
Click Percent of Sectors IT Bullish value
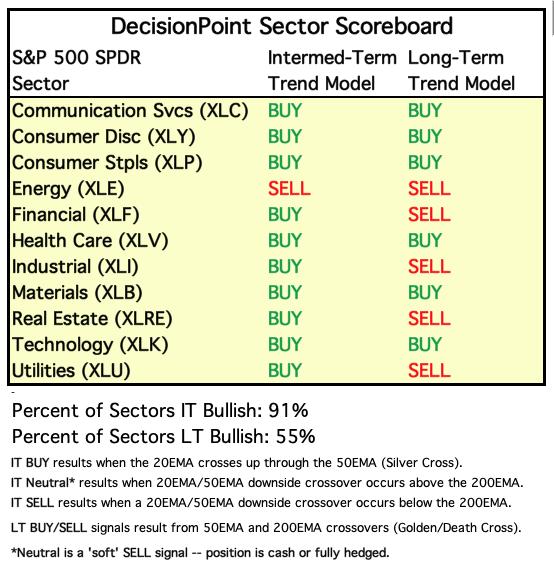click(289, 410)
